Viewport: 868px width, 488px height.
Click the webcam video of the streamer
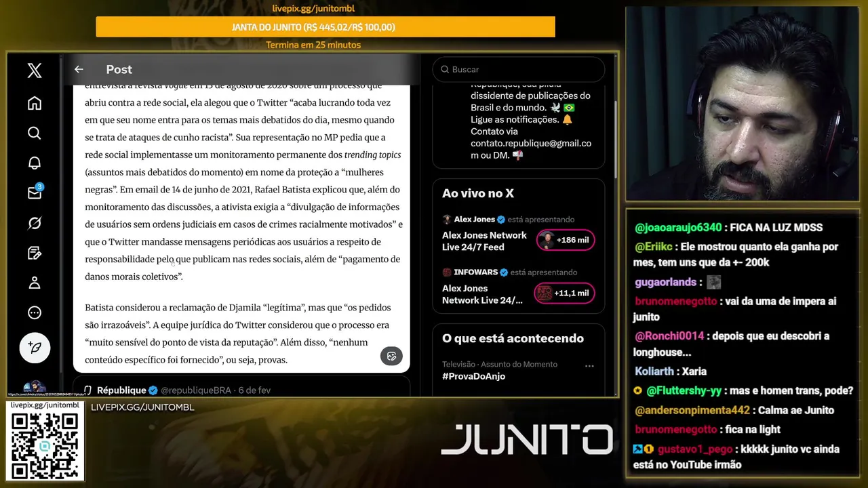coord(742,104)
